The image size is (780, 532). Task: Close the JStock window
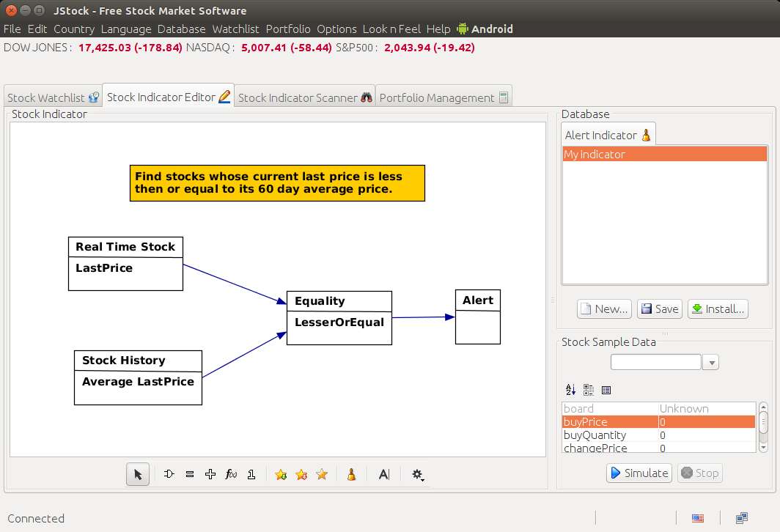click(x=11, y=10)
